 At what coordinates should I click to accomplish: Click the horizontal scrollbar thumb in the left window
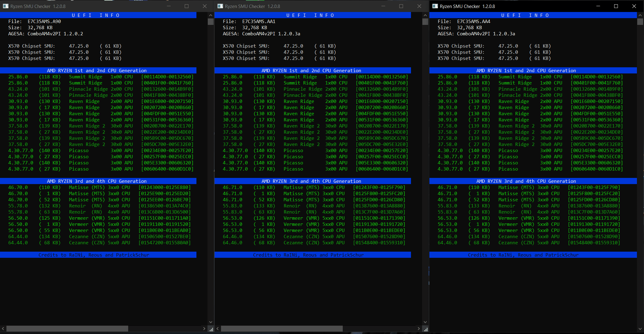coord(67,329)
